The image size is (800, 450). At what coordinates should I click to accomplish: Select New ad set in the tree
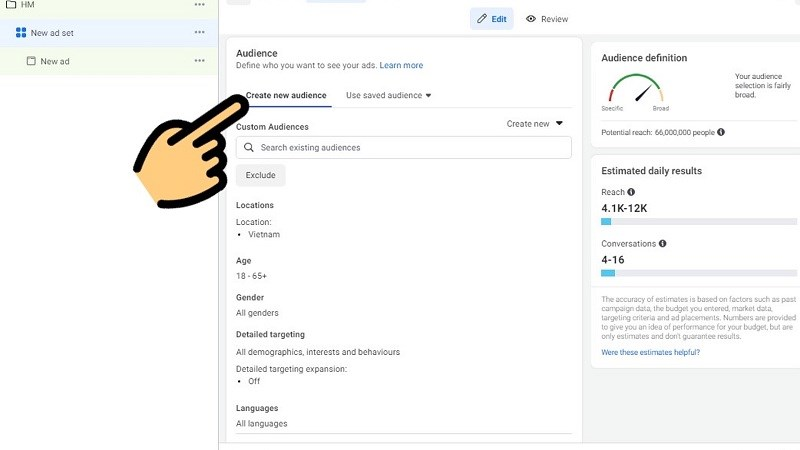[109, 33]
